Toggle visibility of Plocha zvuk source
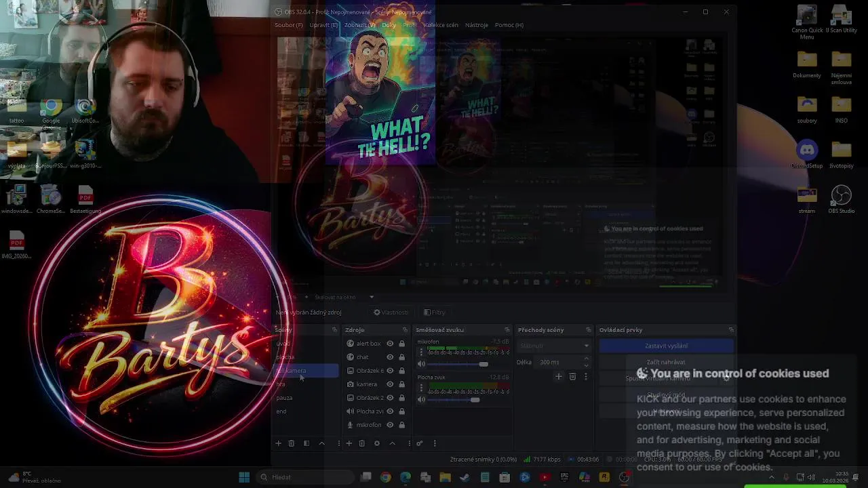Image resolution: width=868 pixels, height=488 pixels. click(390, 411)
